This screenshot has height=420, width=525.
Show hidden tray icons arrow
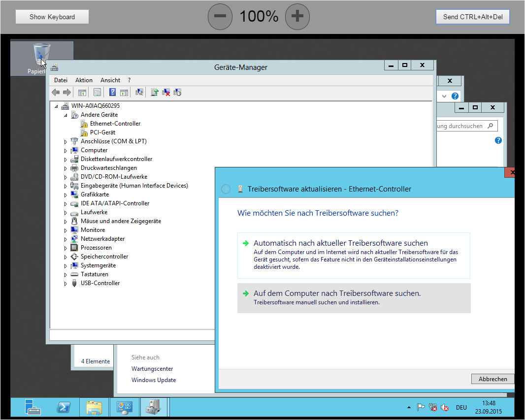[409, 407]
